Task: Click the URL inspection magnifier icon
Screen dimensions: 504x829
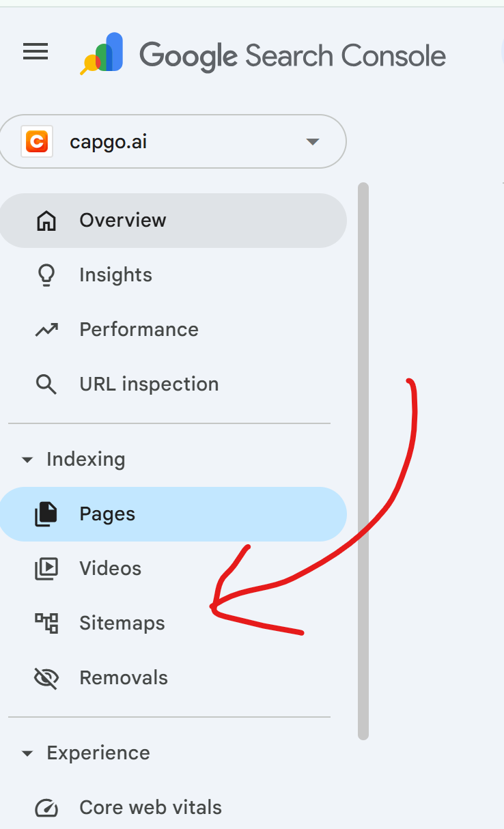Action: pos(46,384)
